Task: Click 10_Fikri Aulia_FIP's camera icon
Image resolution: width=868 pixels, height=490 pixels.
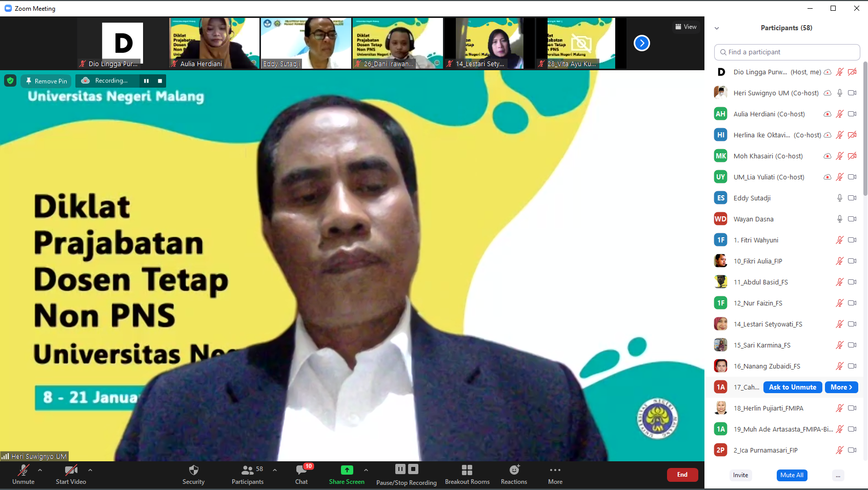Action: tap(852, 261)
